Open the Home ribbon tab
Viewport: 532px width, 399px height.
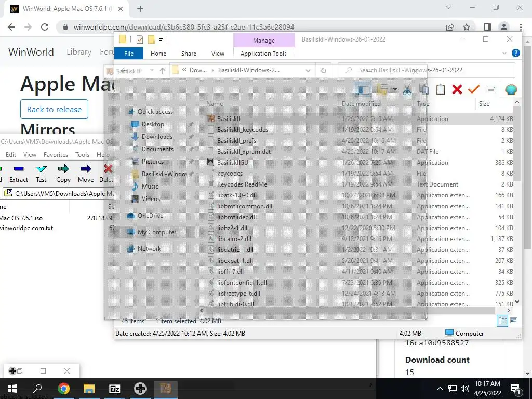pos(158,54)
